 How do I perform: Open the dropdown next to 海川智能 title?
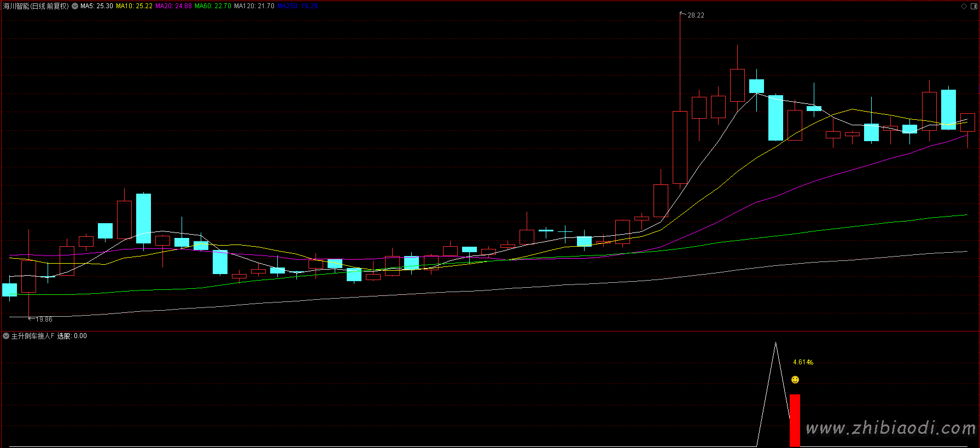[x=75, y=6]
